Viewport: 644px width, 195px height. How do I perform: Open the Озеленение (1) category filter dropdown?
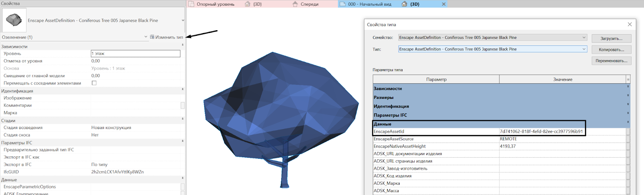click(146, 37)
